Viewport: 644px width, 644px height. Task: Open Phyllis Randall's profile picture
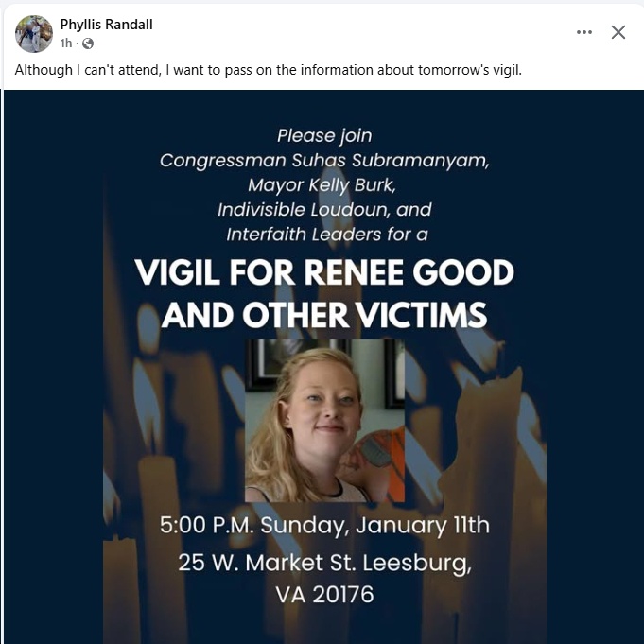[x=33, y=33]
